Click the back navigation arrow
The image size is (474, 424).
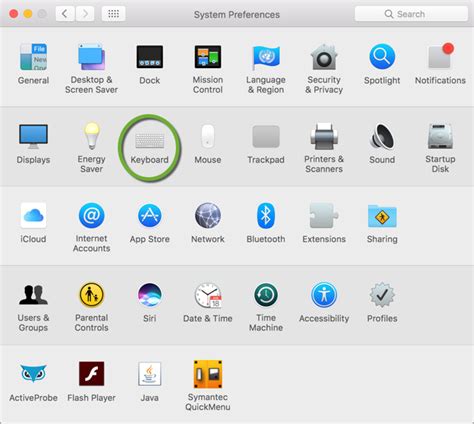click(x=65, y=14)
